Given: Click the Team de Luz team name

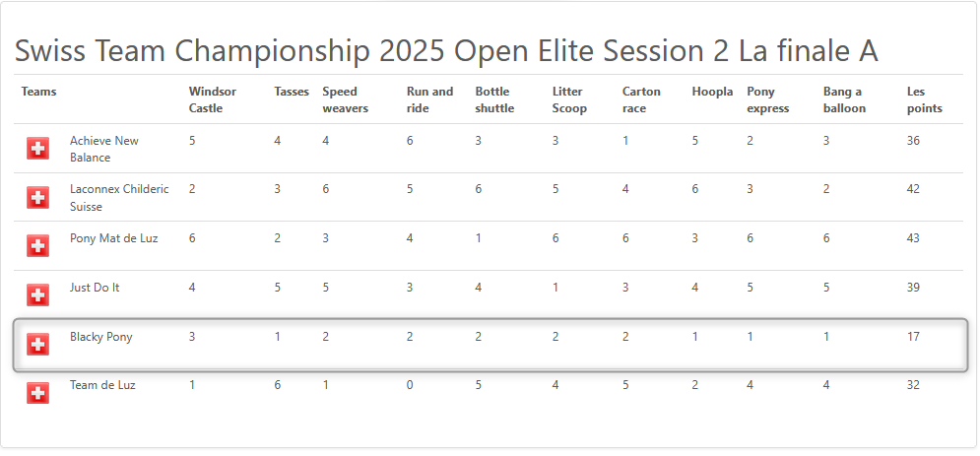Looking at the screenshot, I should [x=102, y=385].
